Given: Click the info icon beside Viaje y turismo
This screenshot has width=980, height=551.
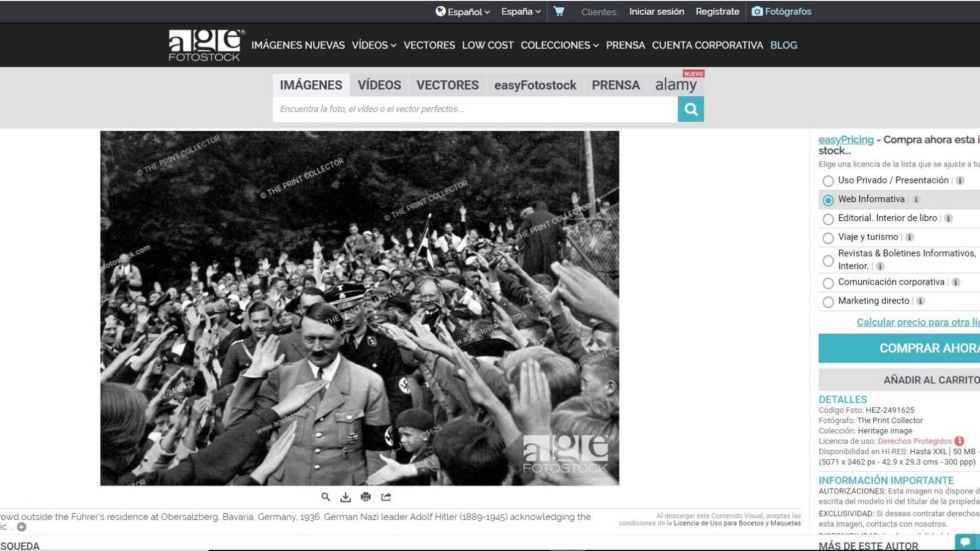Looking at the screenshot, I should click(908, 238).
